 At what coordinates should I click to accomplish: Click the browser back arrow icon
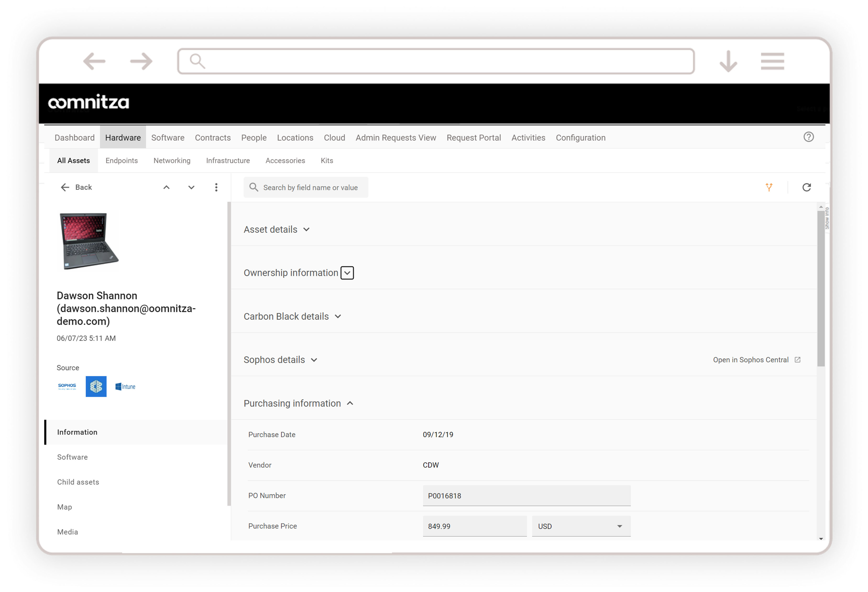click(x=94, y=61)
